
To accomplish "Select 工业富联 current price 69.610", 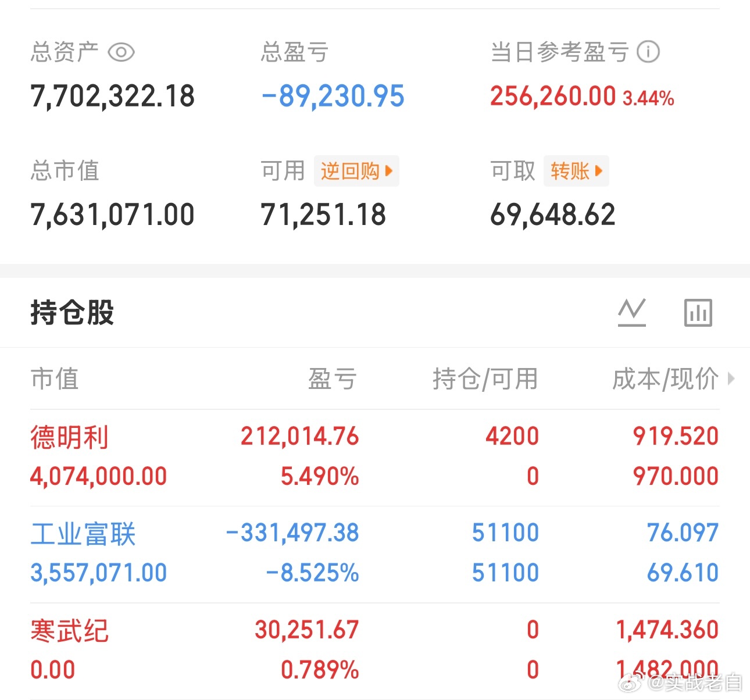I will (683, 573).
